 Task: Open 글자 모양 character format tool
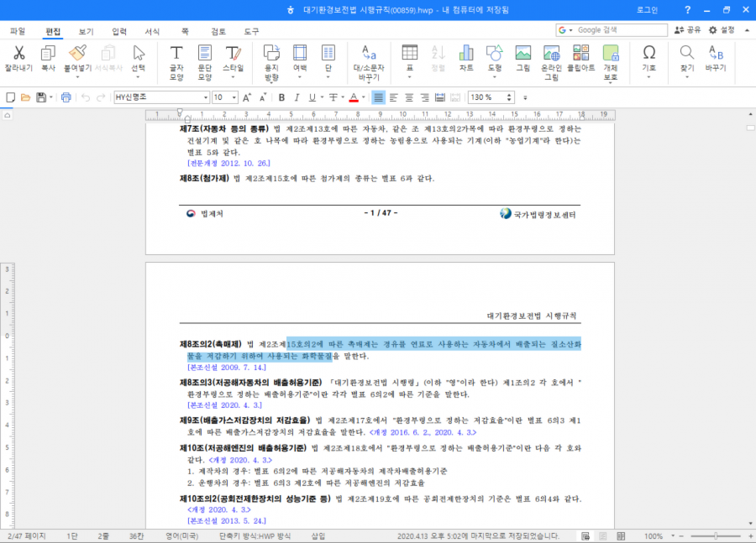click(176, 53)
